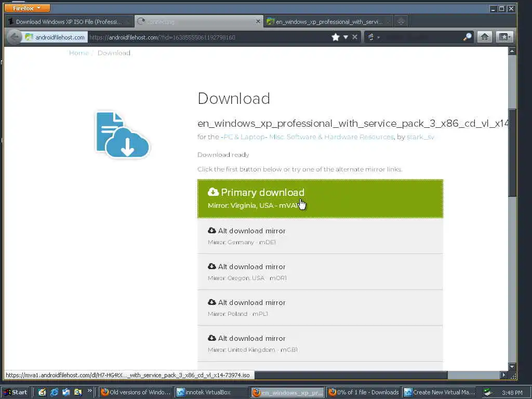
Task: Minimize the Firefox window
Action: tap(493, 8)
